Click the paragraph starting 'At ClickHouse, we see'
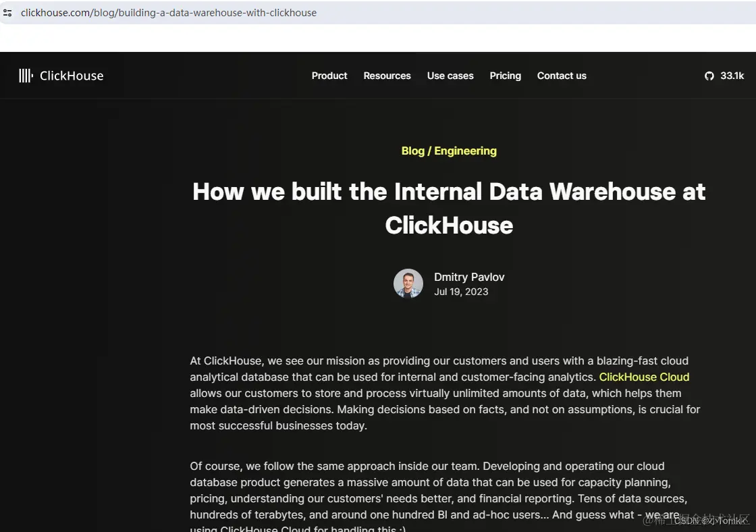The height and width of the screenshot is (532, 756). (445, 393)
